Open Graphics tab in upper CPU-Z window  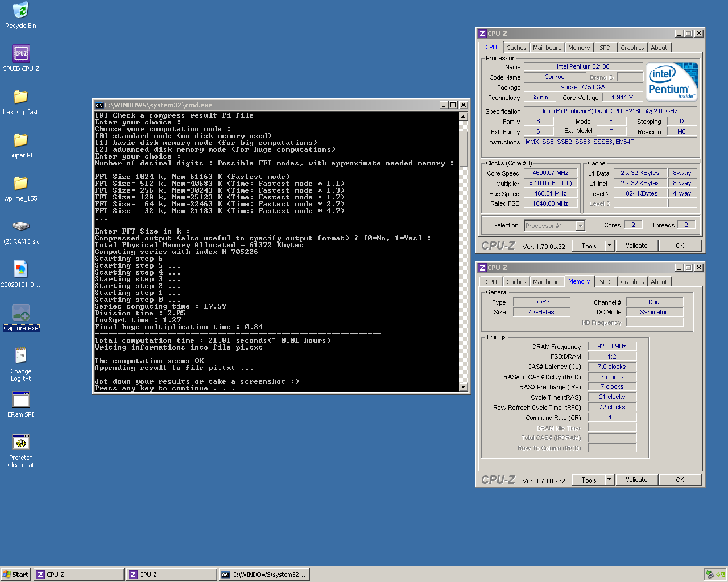(x=632, y=48)
